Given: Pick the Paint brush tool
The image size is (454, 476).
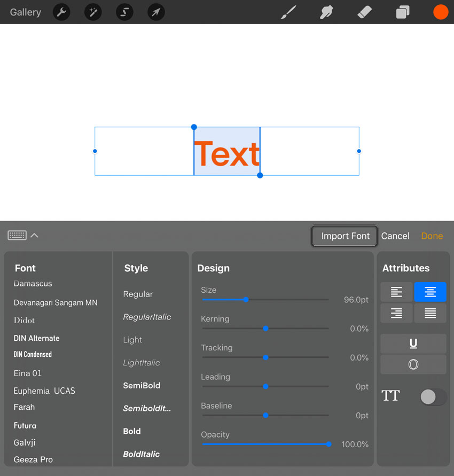Looking at the screenshot, I should coord(289,12).
